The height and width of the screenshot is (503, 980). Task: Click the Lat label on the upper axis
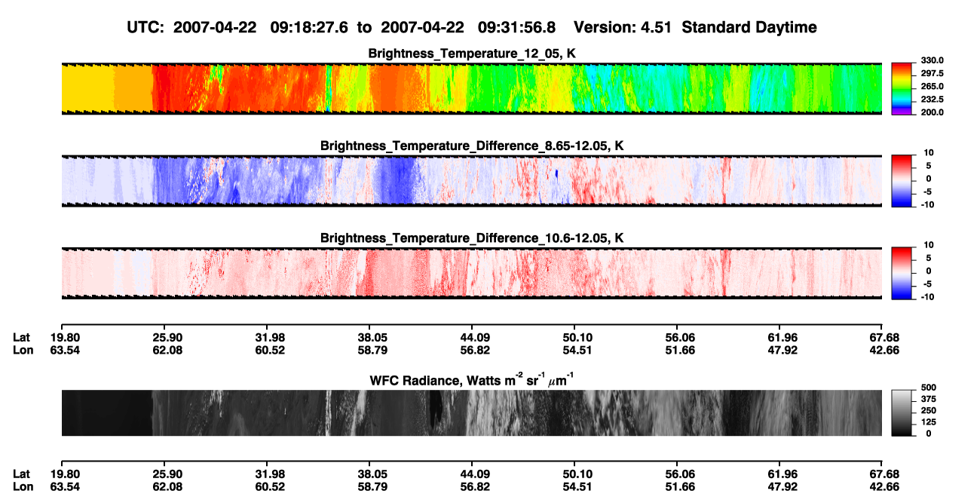click(x=21, y=338)
